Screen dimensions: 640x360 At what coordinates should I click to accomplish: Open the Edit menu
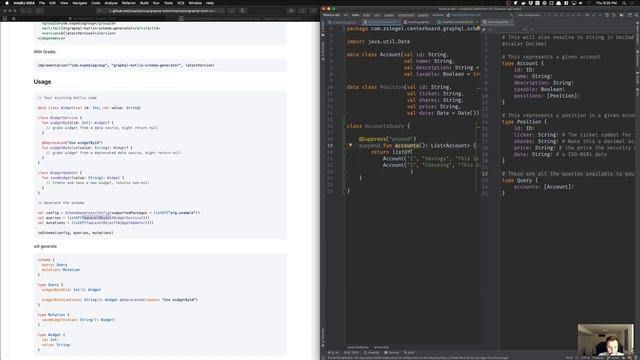(53, 3)
